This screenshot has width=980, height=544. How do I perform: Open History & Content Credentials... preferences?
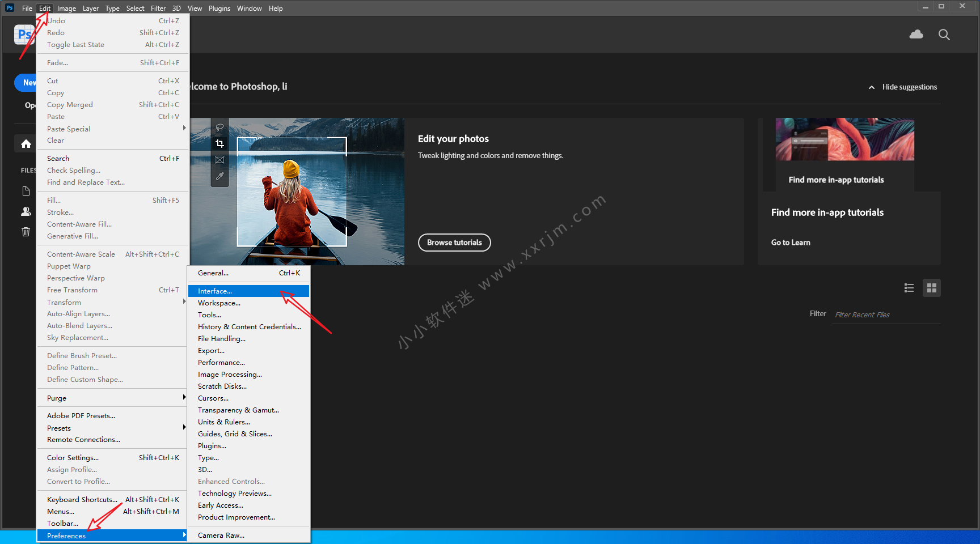(248, 326)
